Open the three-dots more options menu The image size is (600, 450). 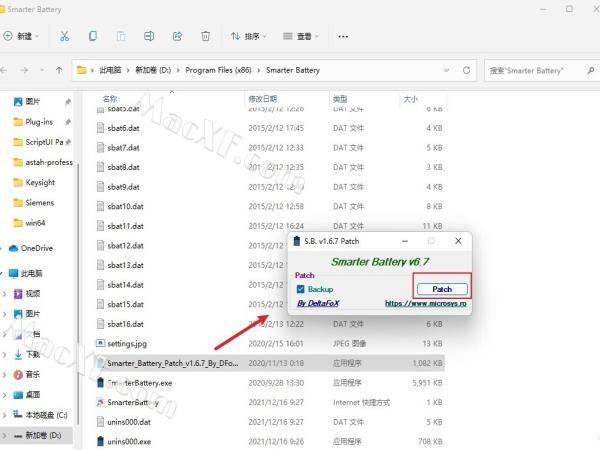click(343, 36)
